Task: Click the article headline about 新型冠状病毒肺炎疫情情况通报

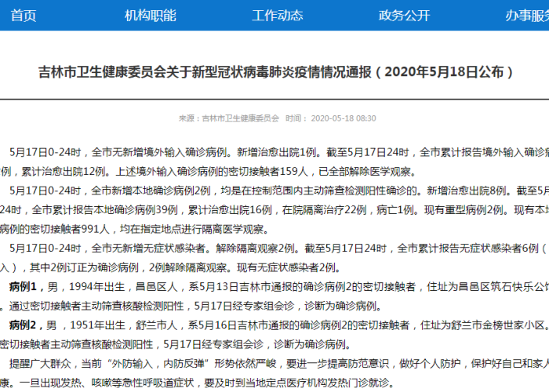Action: 276,73
